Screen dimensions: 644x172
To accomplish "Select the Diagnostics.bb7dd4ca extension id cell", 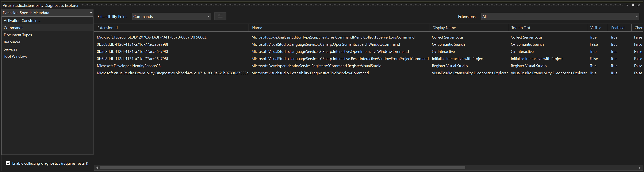I will 173,73.
